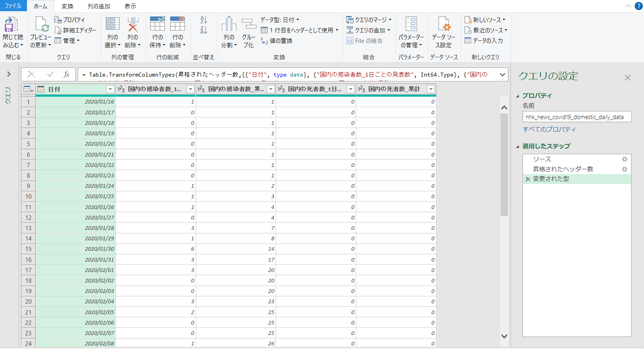This screenshot has width=644, height=349.
Task: Open filter for 国内の死者数_累計 column
Action: 431,89
